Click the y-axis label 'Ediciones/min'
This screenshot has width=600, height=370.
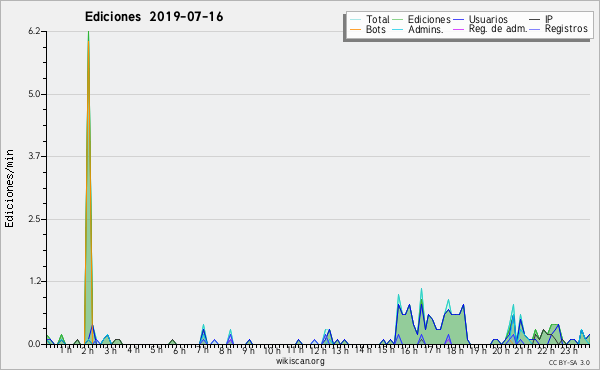[x=9, y=188]
